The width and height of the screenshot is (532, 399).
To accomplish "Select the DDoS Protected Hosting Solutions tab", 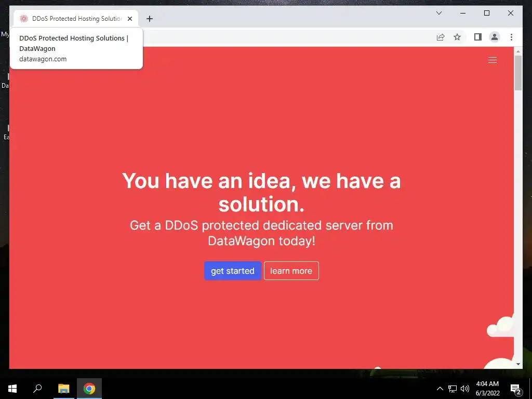I will pos(76,19).
